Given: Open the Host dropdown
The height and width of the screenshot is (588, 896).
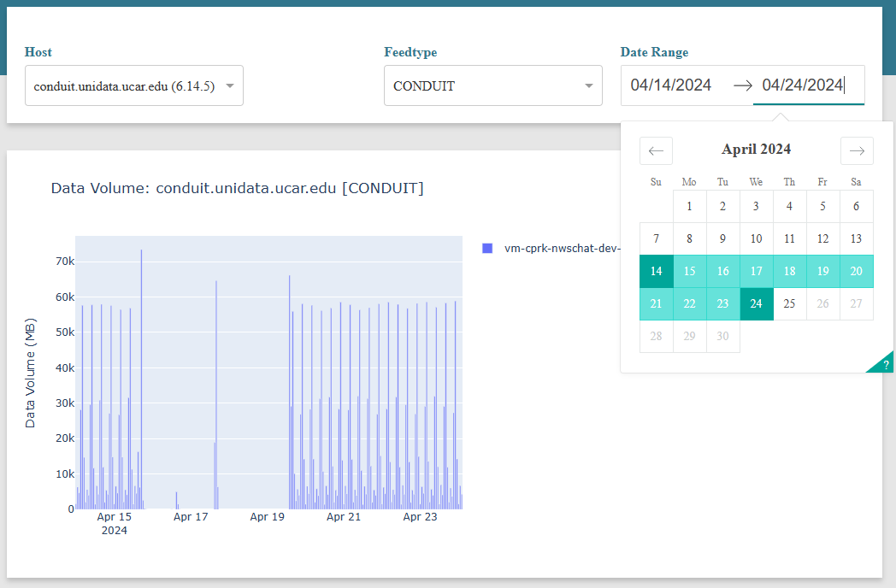Looking at the screenshot, I should 134,85.
